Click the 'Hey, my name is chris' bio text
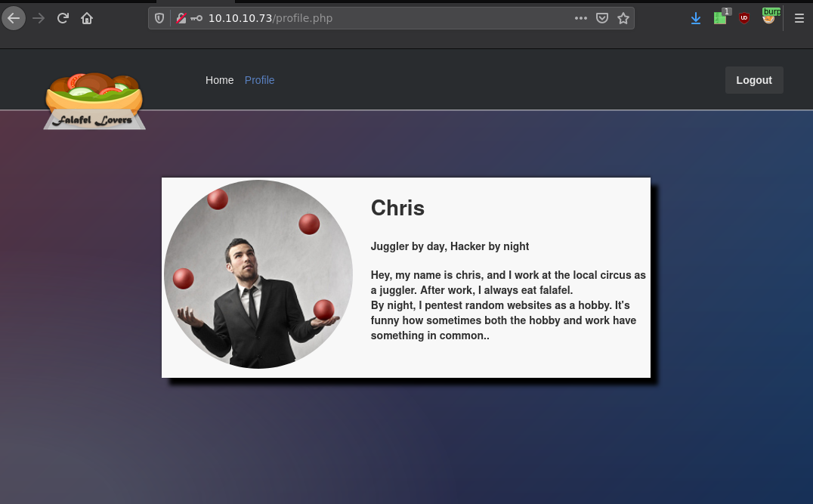 tap(508, 283)
